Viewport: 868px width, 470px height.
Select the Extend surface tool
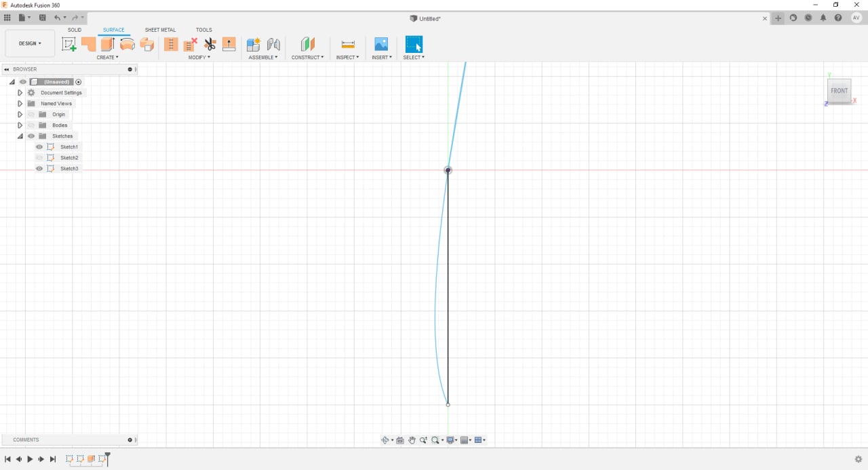(x=229, y=44)
